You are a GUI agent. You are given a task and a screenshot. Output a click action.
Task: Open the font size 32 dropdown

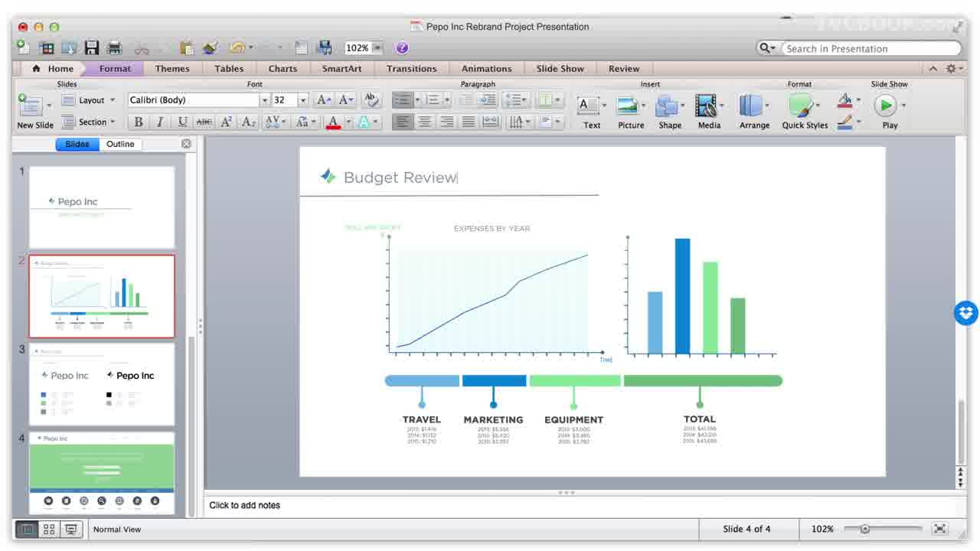click(x=303, y=100)
